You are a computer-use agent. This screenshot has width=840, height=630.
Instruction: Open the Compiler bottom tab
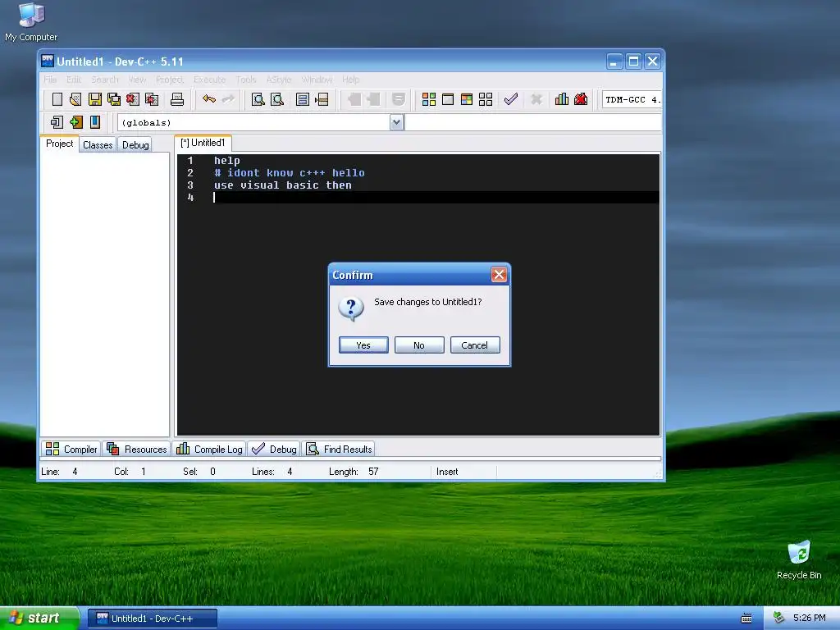(x=71, y=449)
